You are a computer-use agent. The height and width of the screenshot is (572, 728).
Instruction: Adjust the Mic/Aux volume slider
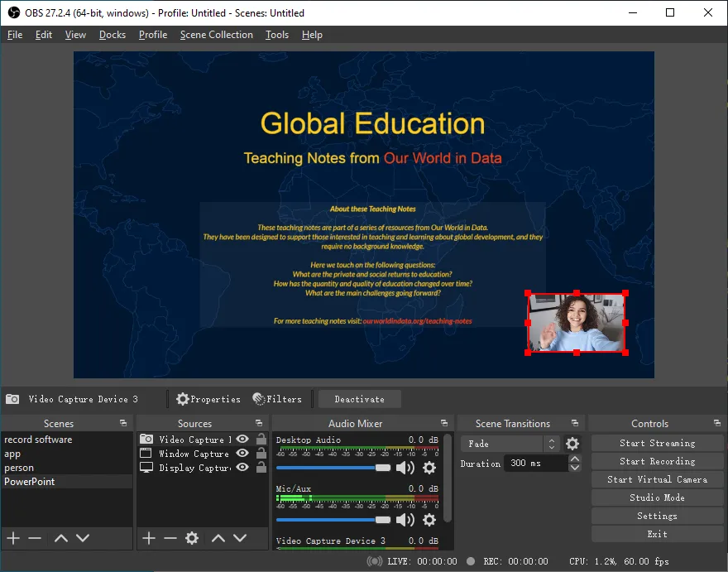click(x=333, y=520)
